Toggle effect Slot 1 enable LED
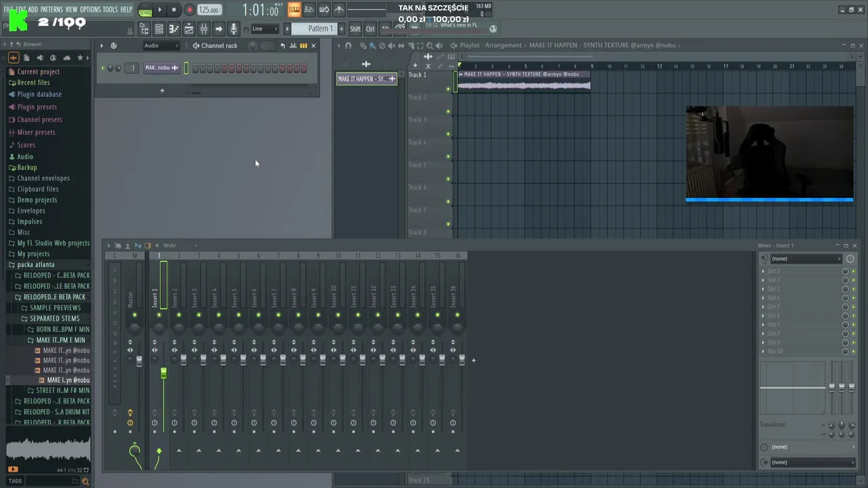This screenshot has height=488, width=868. [853, 271]
